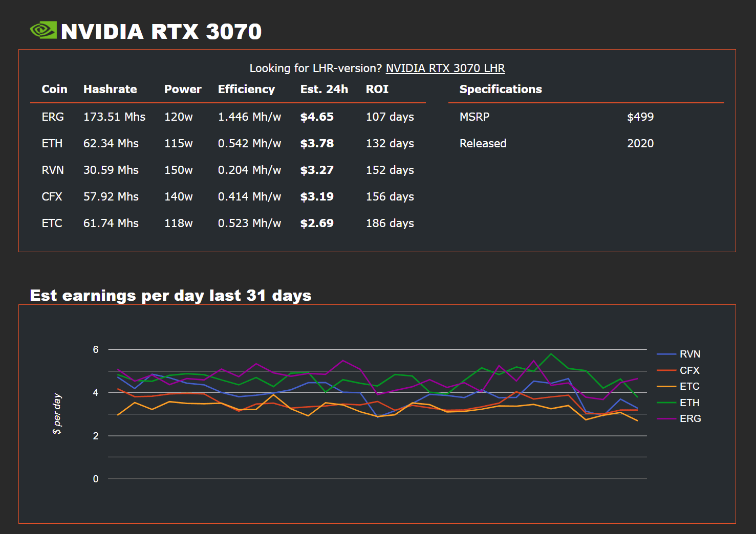This screenshot has height=534, width=756.
Task: Click the 0.542 Mh/w efficiency value
Action: [x=250, y=143]
